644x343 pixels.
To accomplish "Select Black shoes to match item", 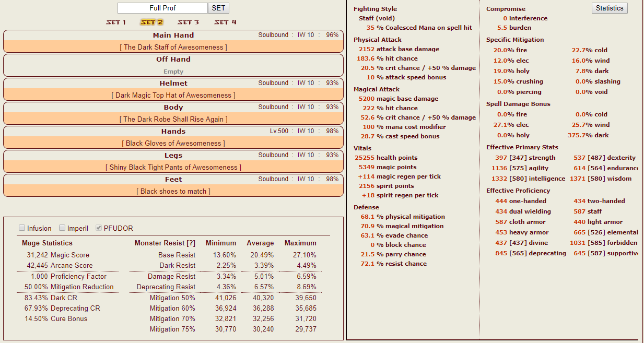I will [x=173, y=192].
